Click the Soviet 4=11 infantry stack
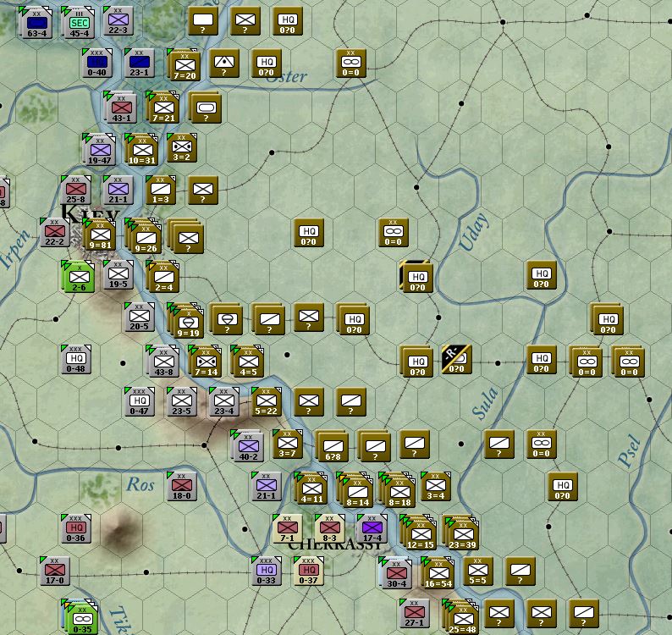Viewport: 672px width, 635px height. click(x=312, y=489)
